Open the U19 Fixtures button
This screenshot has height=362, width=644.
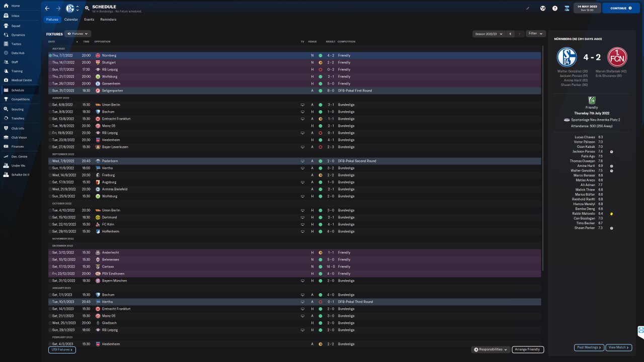pos(62,349)
